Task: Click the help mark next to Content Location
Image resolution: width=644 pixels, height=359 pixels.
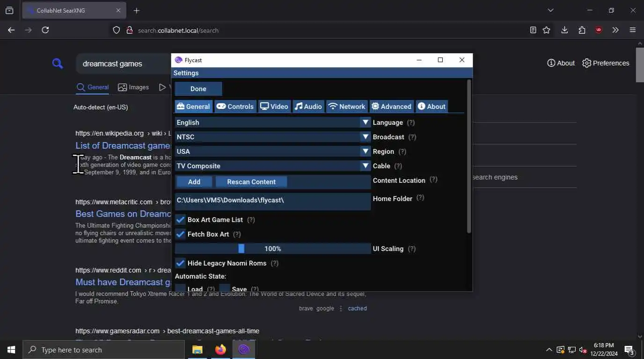Action: [x=433, y=179]
